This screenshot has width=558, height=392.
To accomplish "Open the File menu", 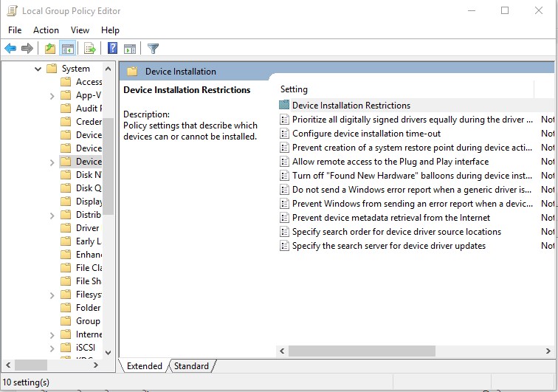I will click(15, 30).
